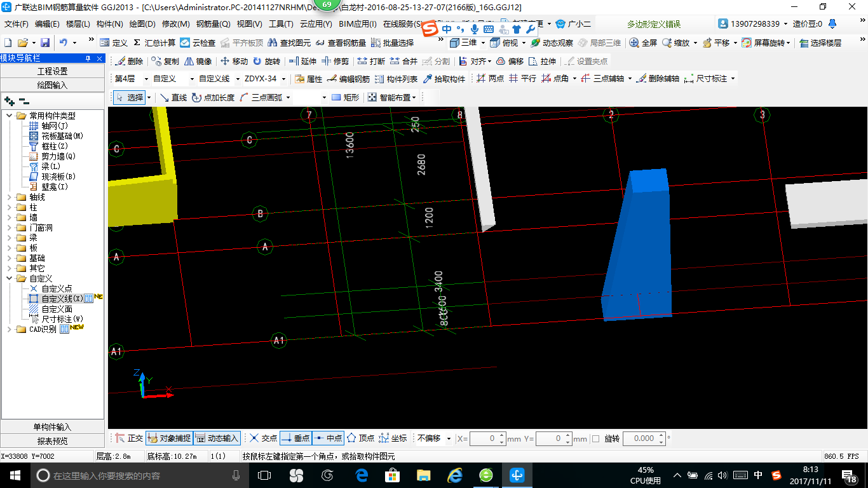The width and height of the screenshot is (868, 488).
Task: Check the 旋转 rotation checkbox
Action: 595,438
